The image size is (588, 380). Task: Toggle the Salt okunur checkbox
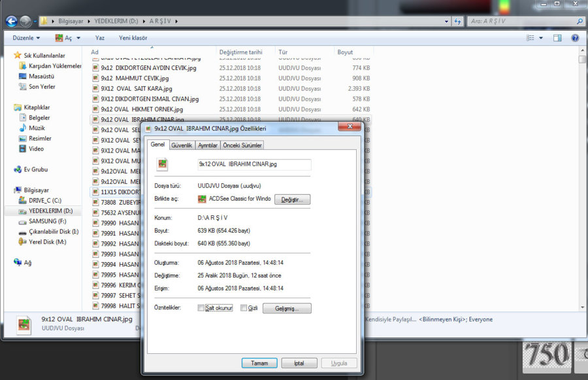click(x=201, y=308)
